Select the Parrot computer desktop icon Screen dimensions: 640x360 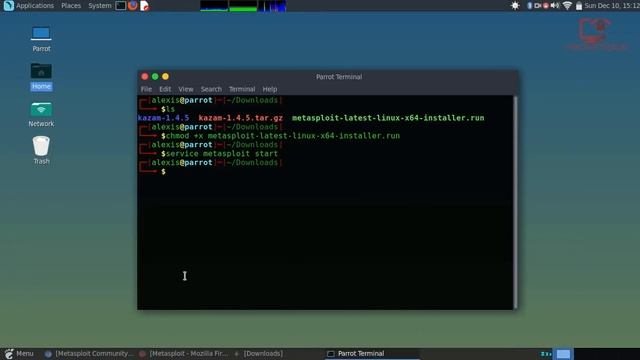coord(41,39)
